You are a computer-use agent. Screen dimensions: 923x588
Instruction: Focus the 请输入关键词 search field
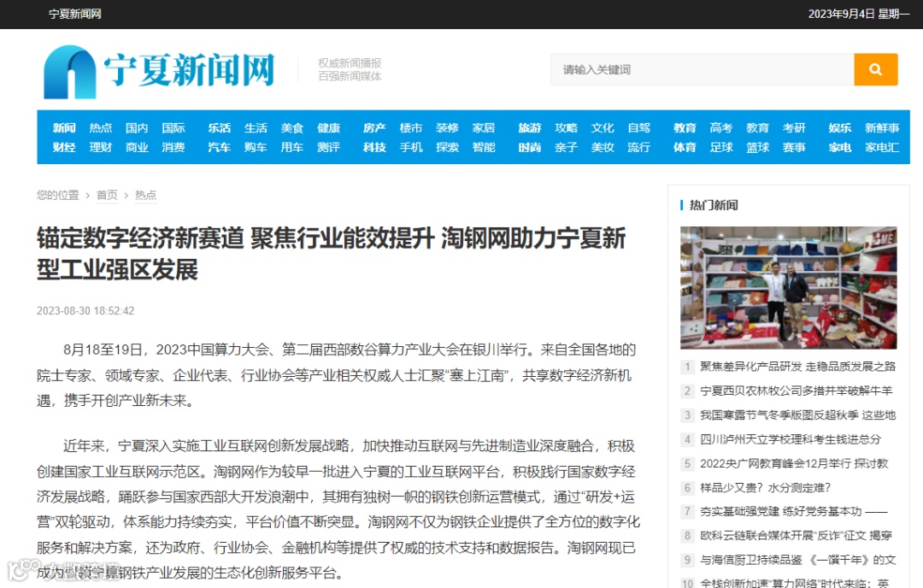703,69
